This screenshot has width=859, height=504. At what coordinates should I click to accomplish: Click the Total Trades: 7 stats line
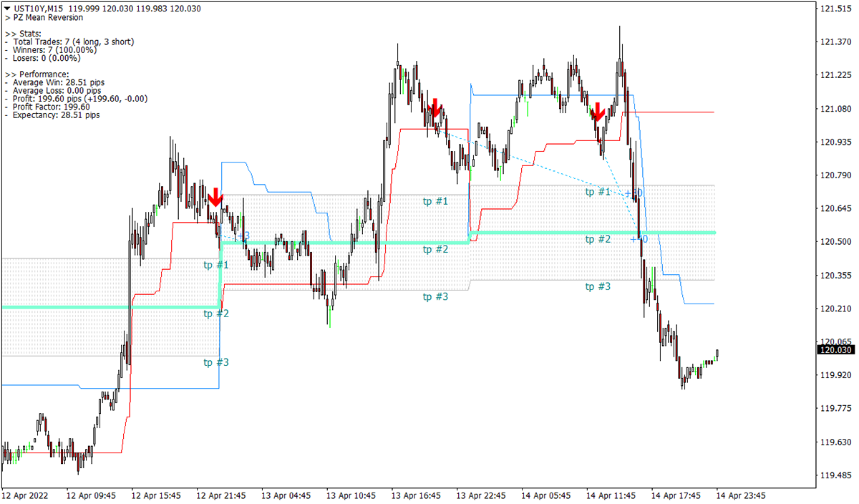[x=69, y=42]
